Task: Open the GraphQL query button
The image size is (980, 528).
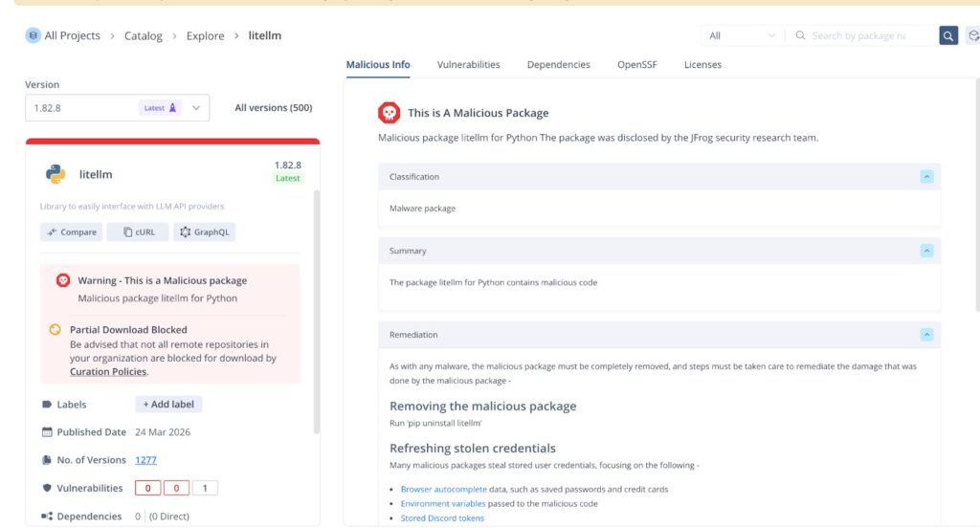Action: click(x=205, y=232)
